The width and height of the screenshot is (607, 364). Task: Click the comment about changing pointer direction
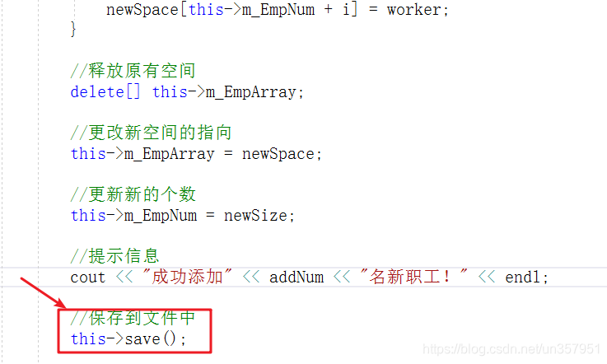(151, 133)
